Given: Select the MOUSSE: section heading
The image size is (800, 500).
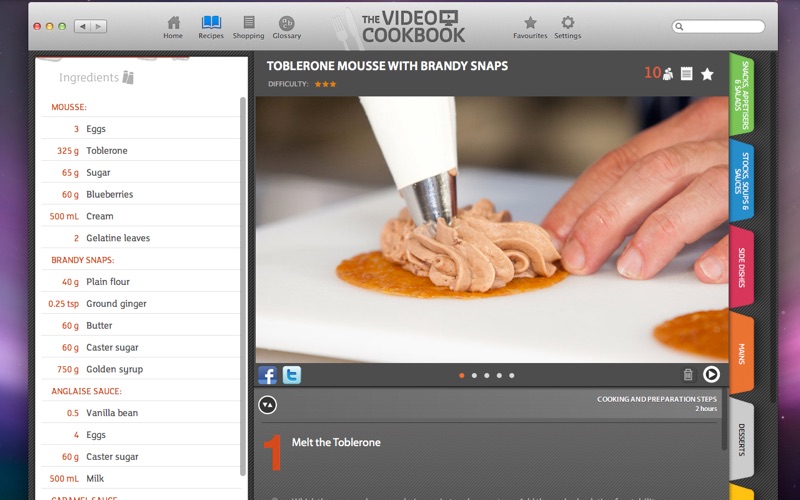Looking at the screenshot, I should point(69,107).
